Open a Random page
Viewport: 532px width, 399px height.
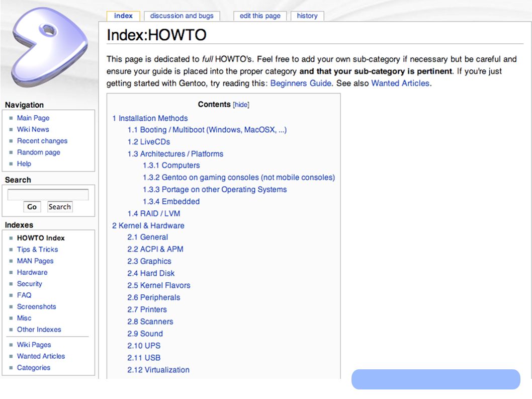click(38, 152)
